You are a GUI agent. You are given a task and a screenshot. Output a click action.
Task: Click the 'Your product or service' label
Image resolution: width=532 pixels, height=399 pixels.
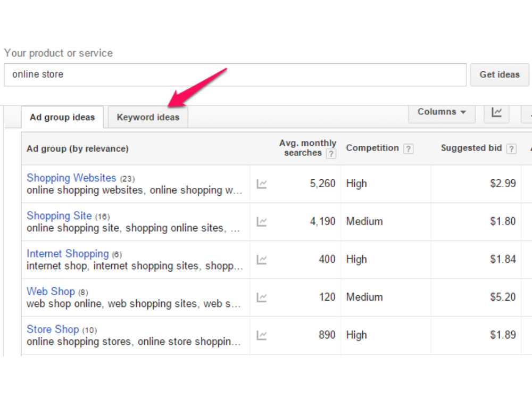[x=59, y=53]
